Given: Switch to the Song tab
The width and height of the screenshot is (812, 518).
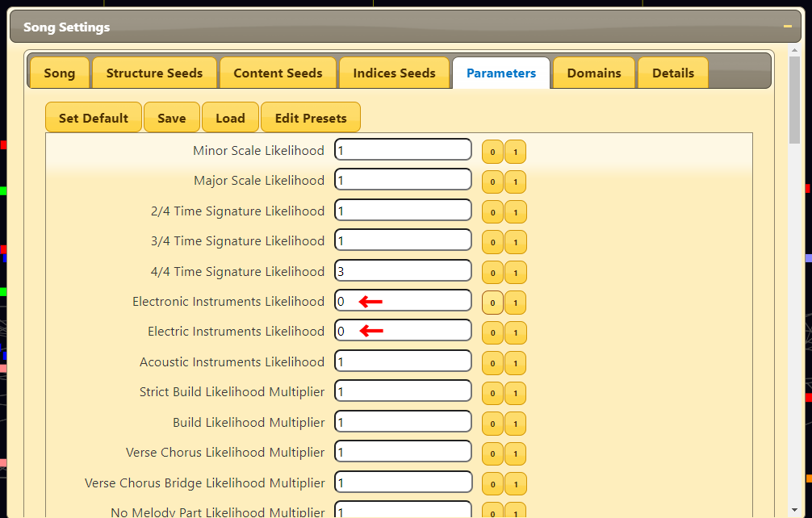Looking at the screenshot, I should click(x=59, y=73).
